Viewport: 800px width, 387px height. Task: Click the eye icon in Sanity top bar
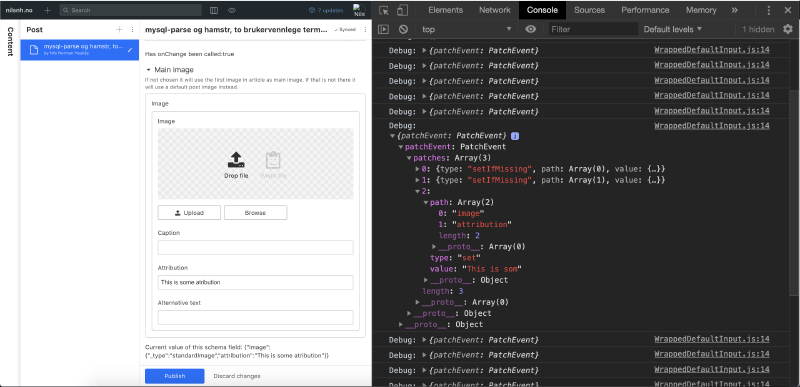[x=232, y=10]
